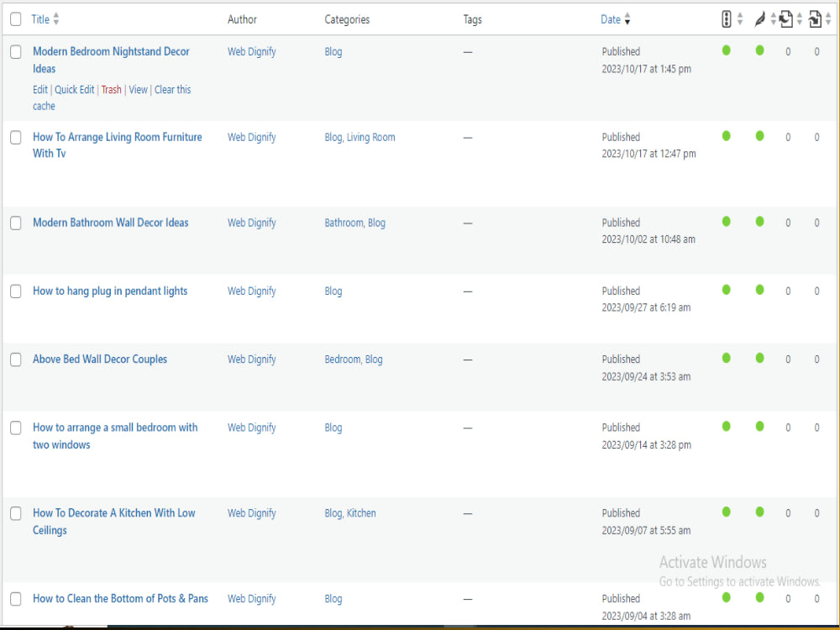Select checkbox for Above Bed Wall Decor Couples
Image resolution: width=840 pixels, height=630 pixels.
15,360
